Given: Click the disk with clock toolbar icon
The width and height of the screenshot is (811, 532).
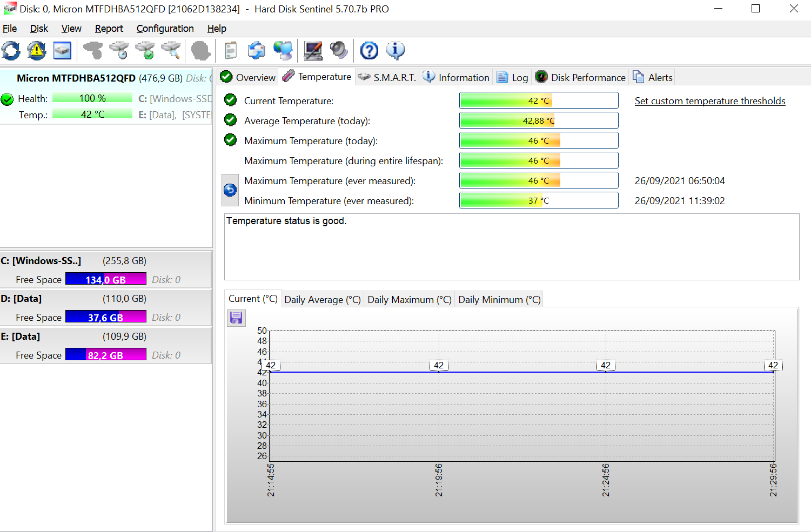Looking at the screenshot, I should [119, 51].
